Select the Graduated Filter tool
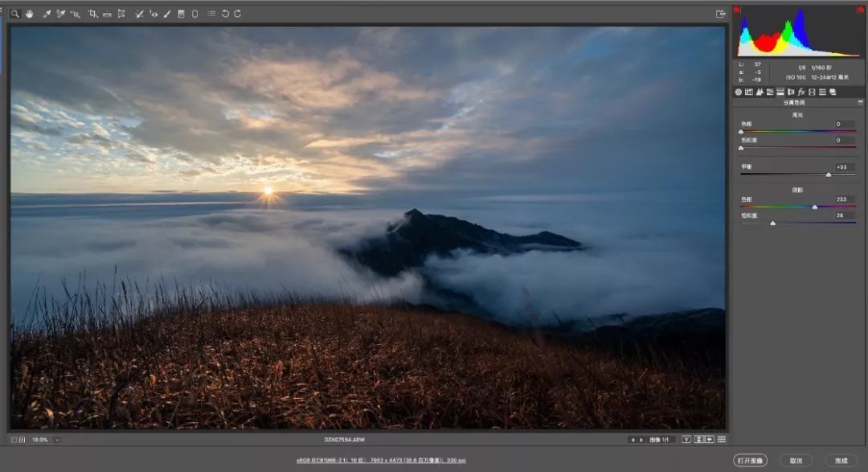Viewport: 868px width, 472px height. (181, 14)
